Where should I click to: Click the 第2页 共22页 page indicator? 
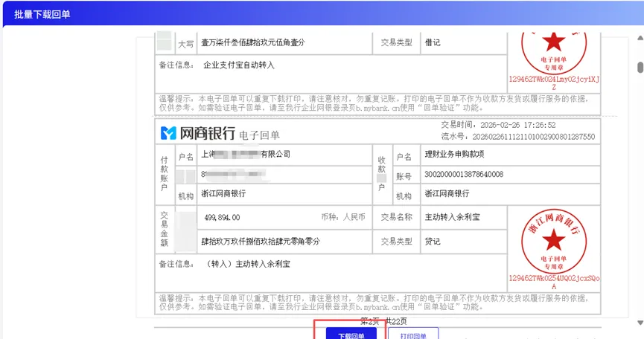(383, 321)
